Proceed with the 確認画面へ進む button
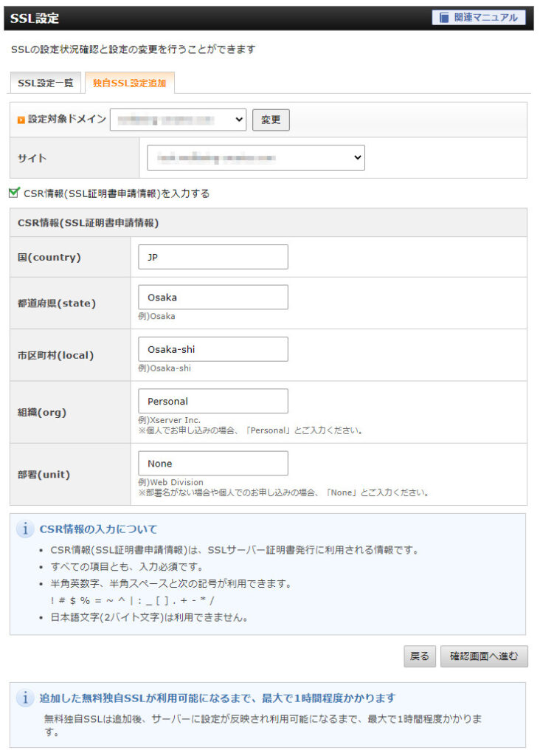 click(484, 656)
